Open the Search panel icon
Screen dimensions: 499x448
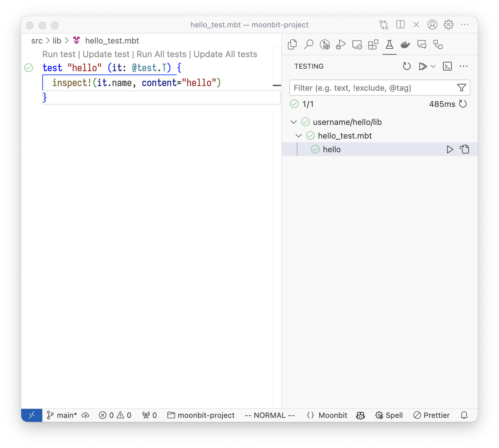(x=309, y=44)
